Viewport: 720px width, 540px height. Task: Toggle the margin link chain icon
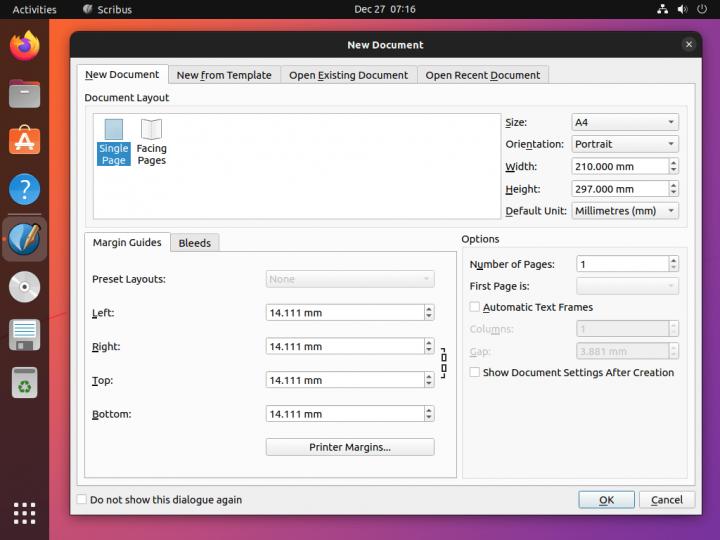point(443,362)
